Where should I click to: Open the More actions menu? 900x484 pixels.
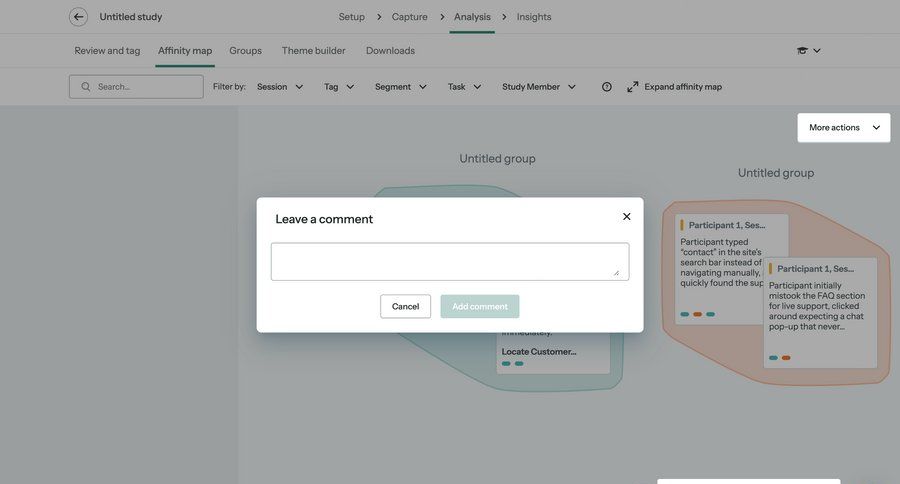pyautogui.click(x=844, y=128)
